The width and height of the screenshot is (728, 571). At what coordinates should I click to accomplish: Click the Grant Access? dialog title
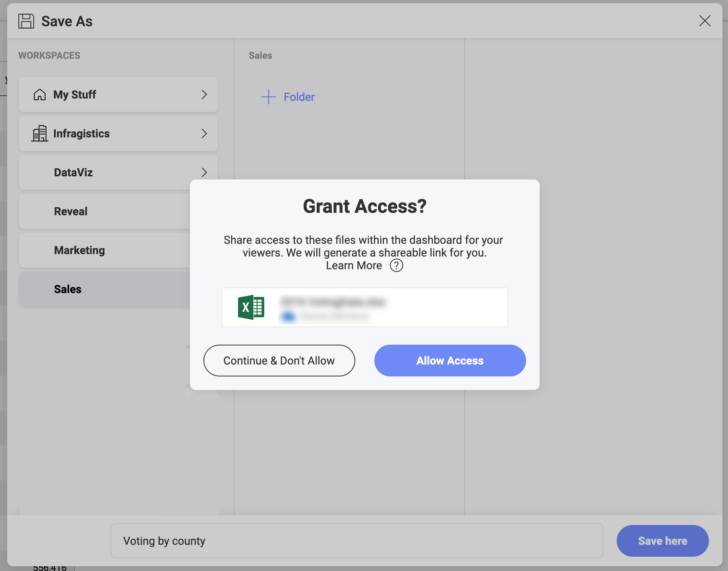365,206
